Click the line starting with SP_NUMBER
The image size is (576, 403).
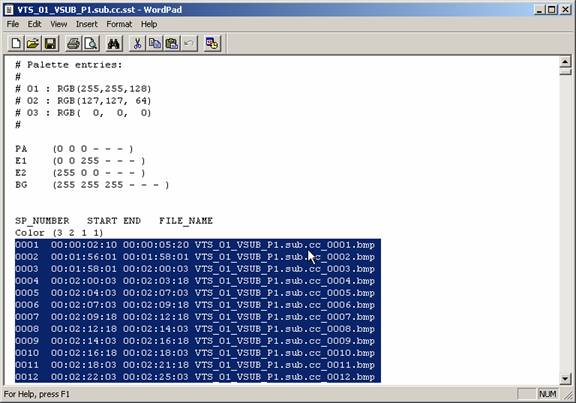(114, 221)
